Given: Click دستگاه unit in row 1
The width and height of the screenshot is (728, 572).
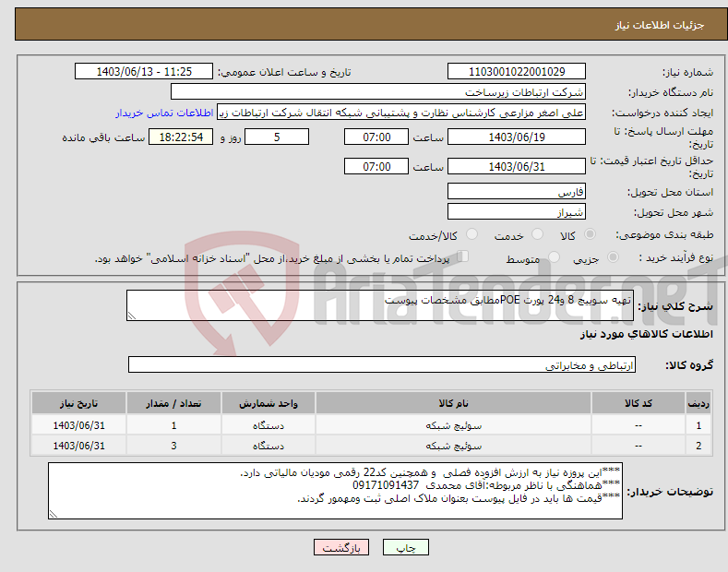Looking at the screenshot, I should coord(269,425).
